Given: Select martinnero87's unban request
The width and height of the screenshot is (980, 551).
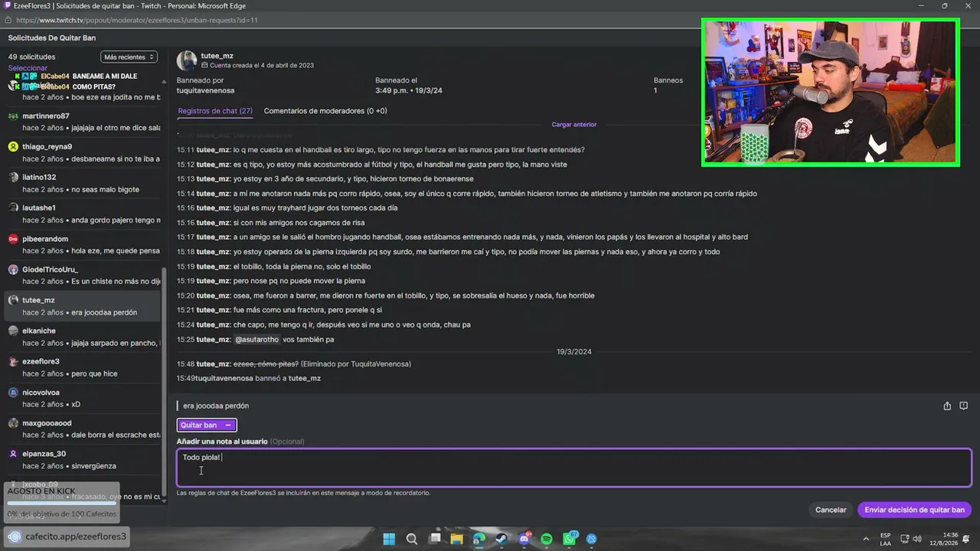Looking at the screenshot, I should click(83, 122).
